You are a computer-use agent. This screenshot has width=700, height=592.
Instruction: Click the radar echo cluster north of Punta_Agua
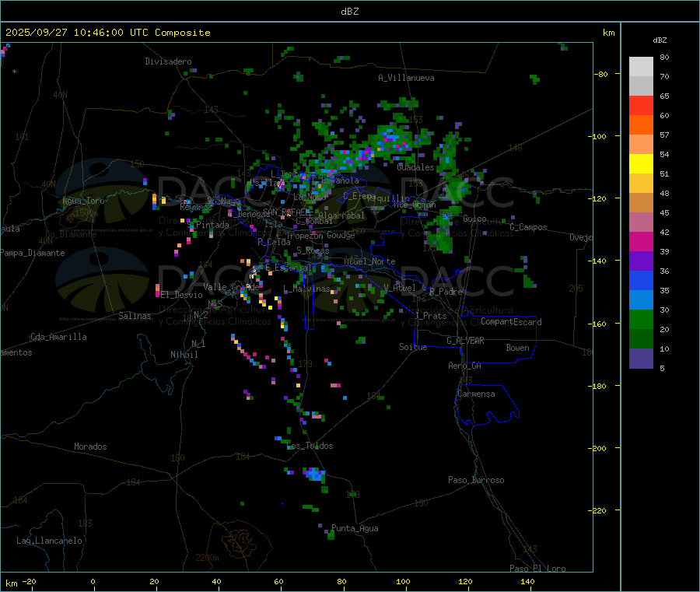click(314, 474)
